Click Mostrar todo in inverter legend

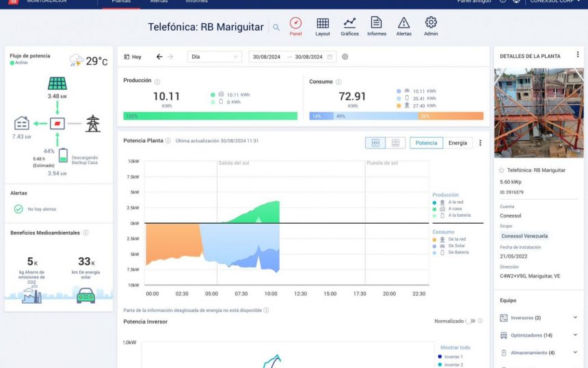[x=455, y=347]
